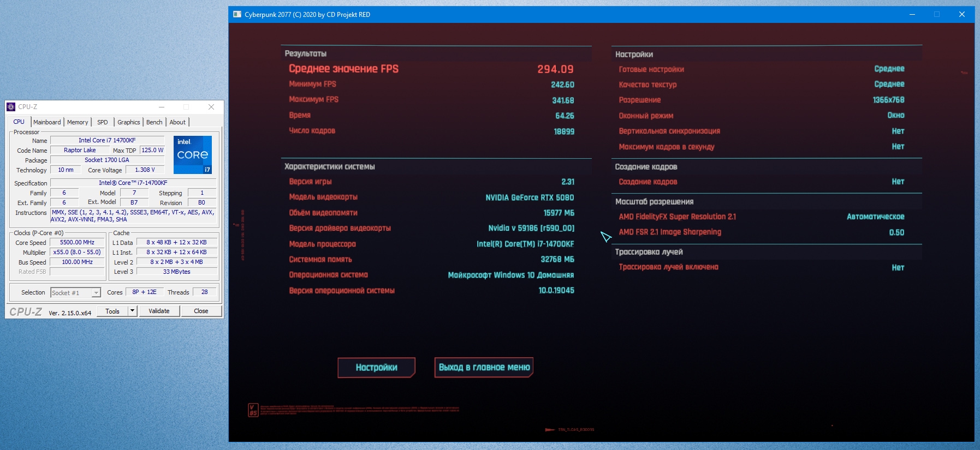Click the Multiplier value x55.0 (8.0 - 55.0)
Screen dimensions: 980x450
tap(77, 252)
